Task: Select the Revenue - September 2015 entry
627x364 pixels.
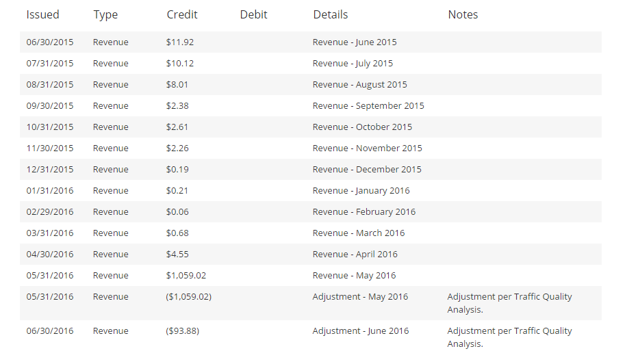Action: pos(368,105)
